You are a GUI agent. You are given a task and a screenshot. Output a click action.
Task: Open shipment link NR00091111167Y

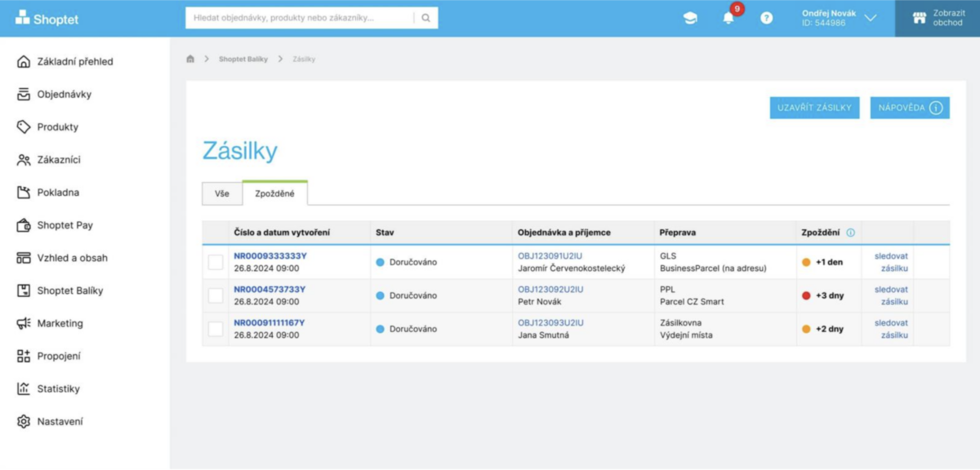269,322
